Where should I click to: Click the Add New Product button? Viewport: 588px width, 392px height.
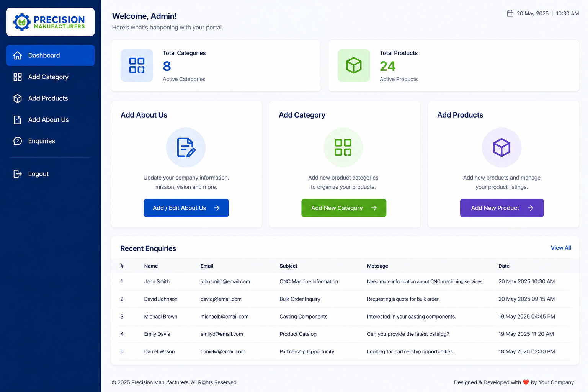click(x=502, y=208)
